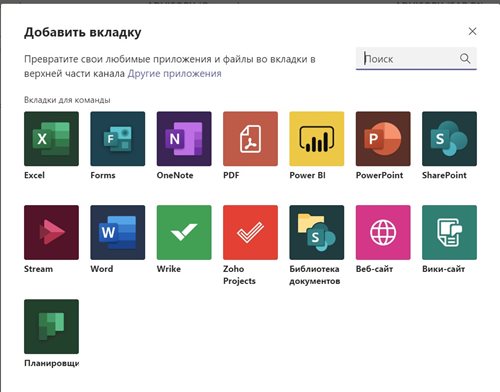Add the Excel tab tile
The width and height of the screenshot is (500, 392).
[51, 139]
